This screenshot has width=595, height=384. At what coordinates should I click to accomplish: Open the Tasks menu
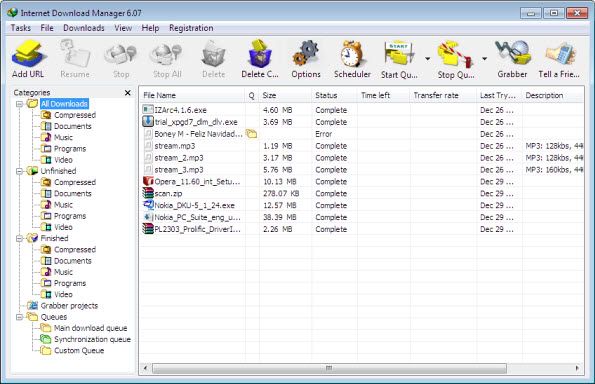click(x=20, y=28)
